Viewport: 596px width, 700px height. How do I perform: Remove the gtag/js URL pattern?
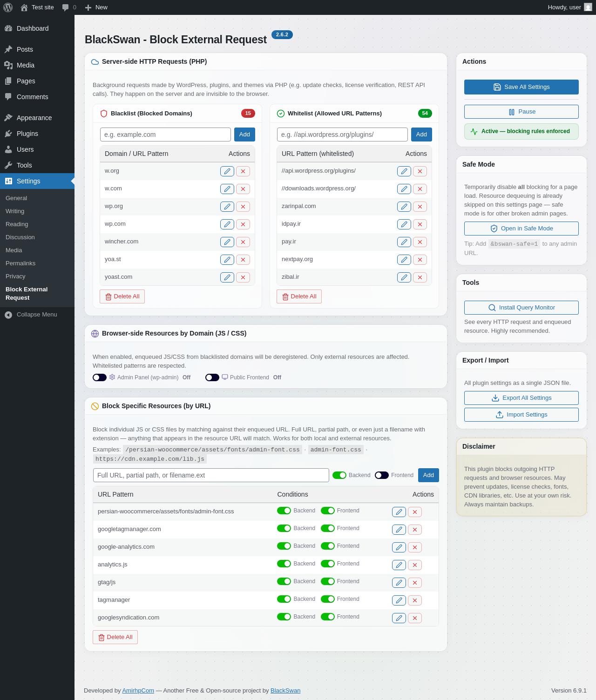tap(415, 583)
